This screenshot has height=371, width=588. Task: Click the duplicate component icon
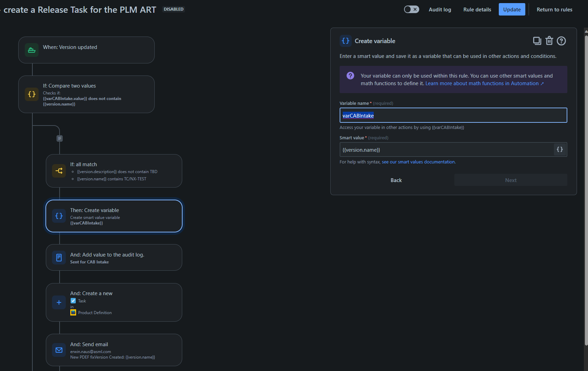coord(537,41)
